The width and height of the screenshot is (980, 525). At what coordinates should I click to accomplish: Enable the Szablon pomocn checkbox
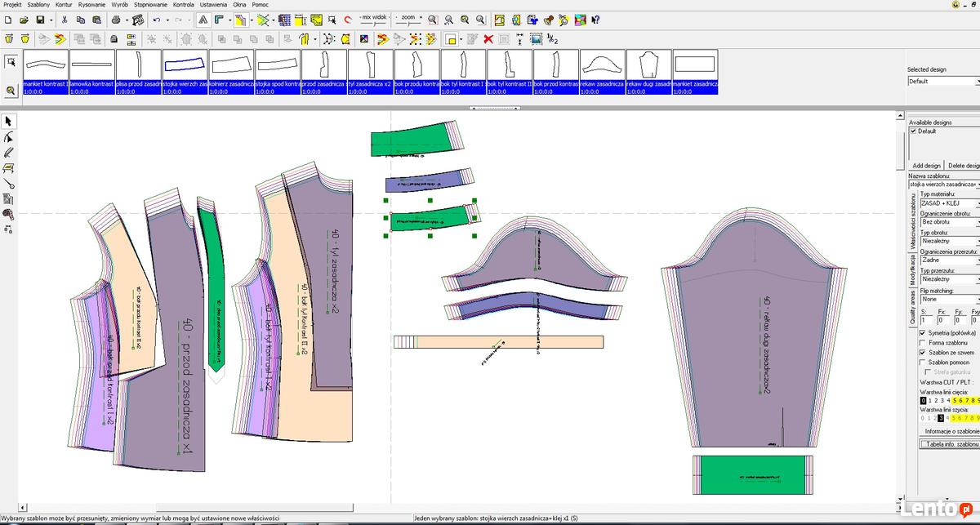tap(923, 362)
